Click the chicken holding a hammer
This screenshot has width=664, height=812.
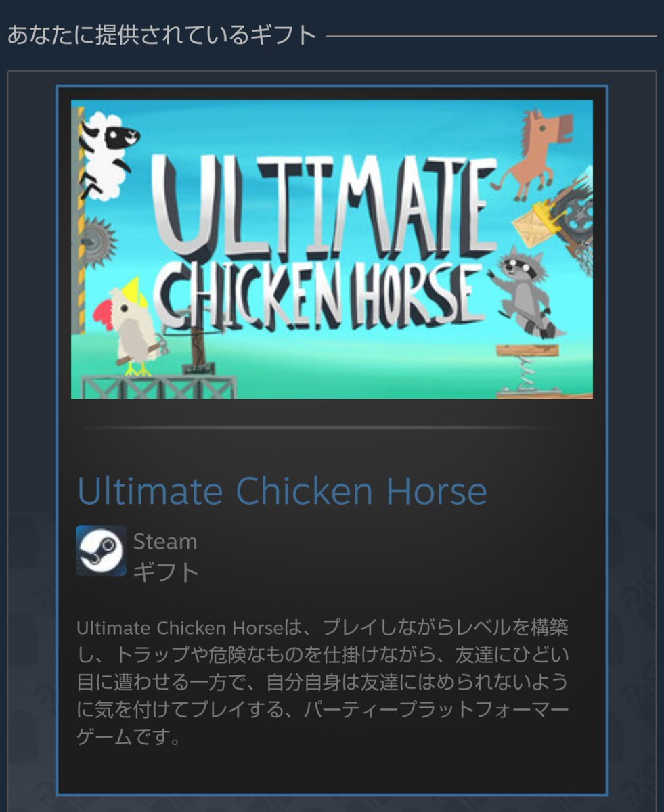tap(130, 329)
